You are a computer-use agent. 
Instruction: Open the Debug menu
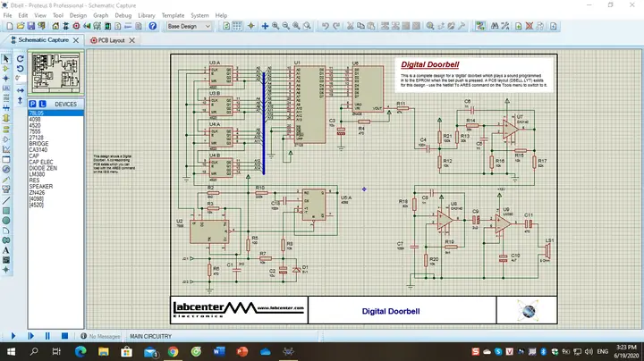(123, 15)
